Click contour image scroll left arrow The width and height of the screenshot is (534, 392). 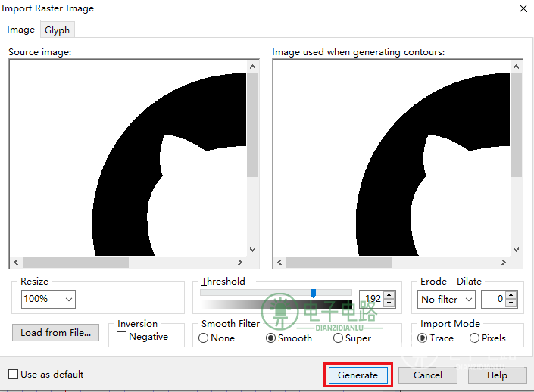279,262
